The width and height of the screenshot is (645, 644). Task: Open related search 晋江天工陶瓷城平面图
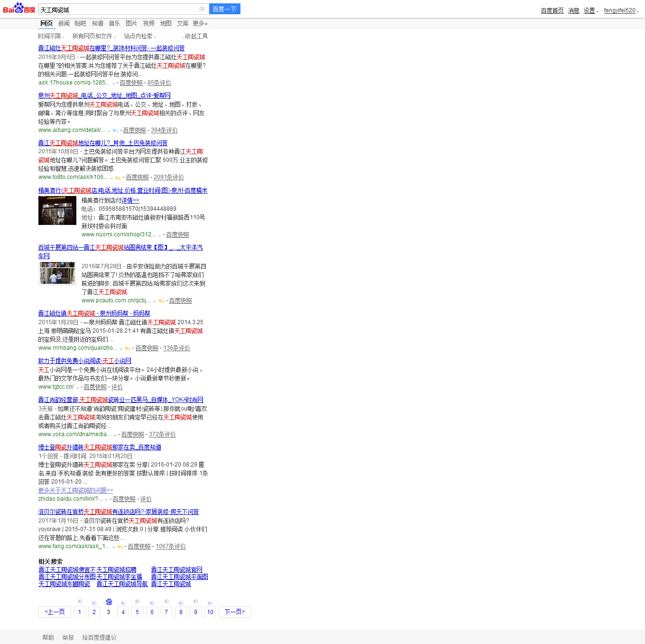pyautogui.click(x=180, y=577)
